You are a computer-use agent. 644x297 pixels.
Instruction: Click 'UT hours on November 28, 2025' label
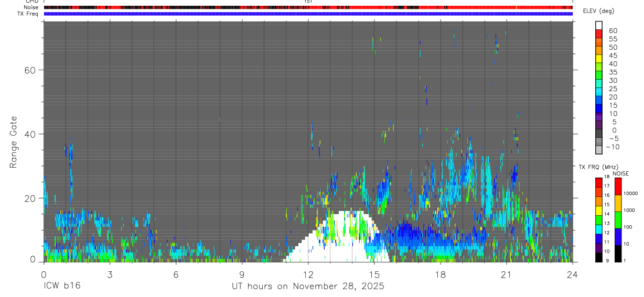[308, 287]
